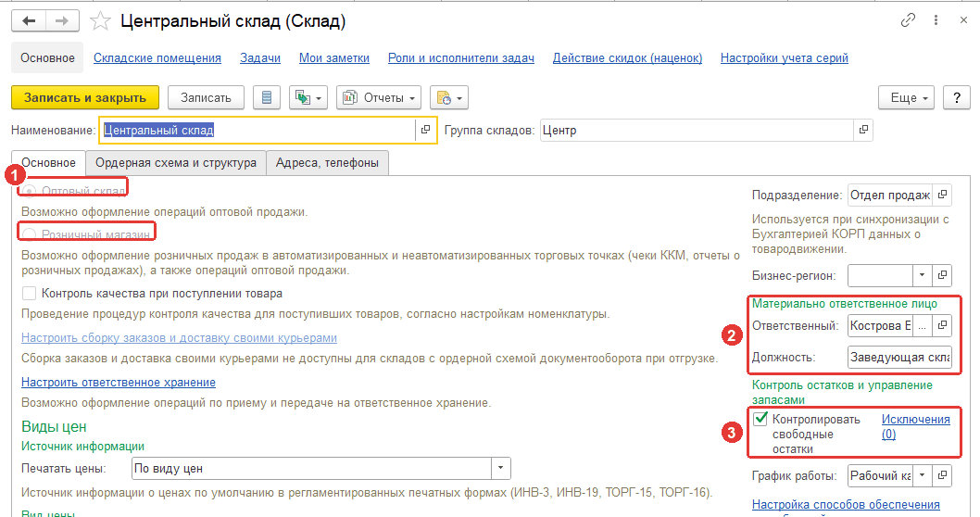Open help with the question mark button
Screen dimensions: 980x517
click(956, 97)
